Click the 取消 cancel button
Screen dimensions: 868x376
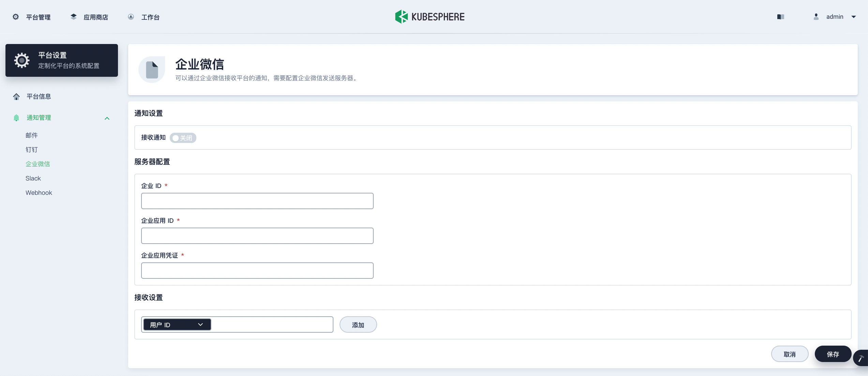point(790,354)
